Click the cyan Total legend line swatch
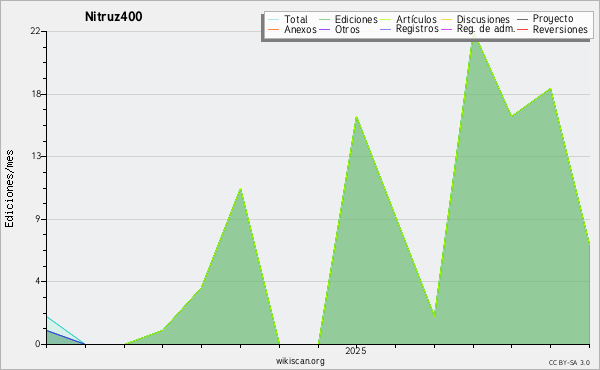Screen dimensions: 600x370 coord(273,20)
